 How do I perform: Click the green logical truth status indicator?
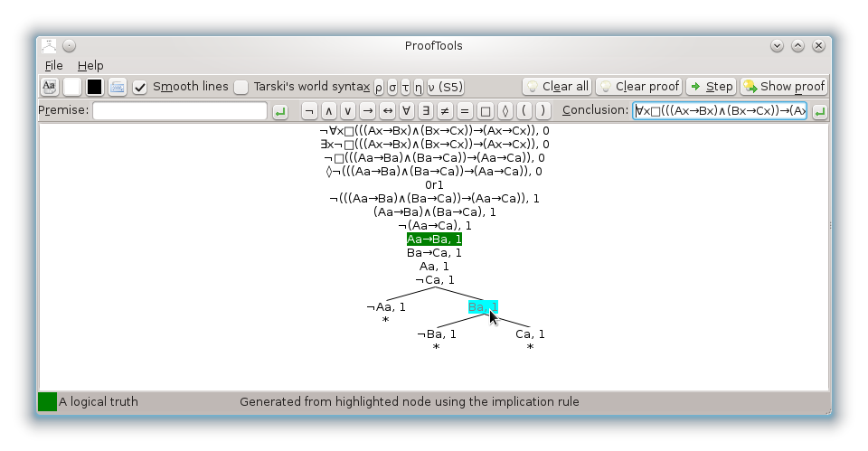pos(47,402)
